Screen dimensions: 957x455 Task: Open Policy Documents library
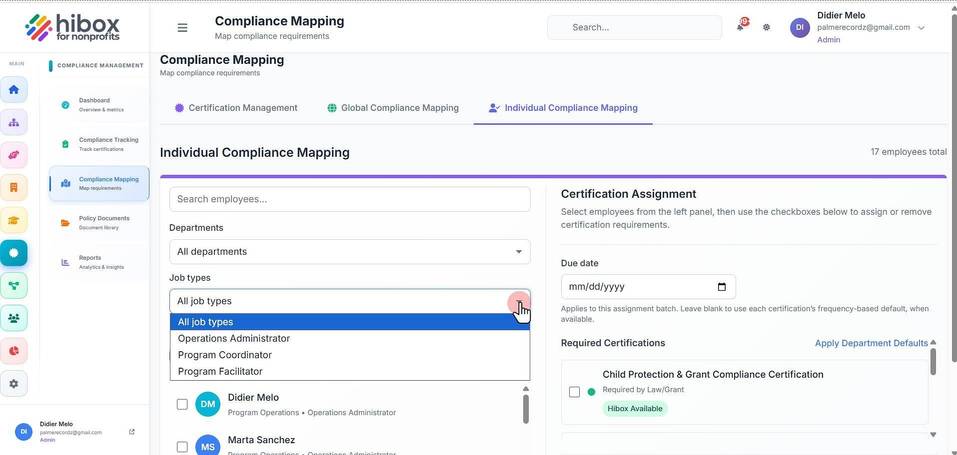[98, 222]
